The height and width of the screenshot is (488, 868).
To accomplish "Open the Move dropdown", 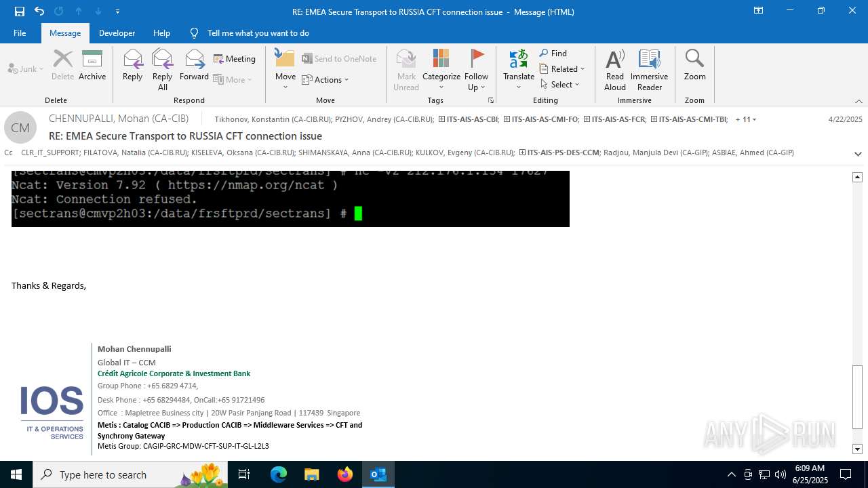I will coord(285,70).
